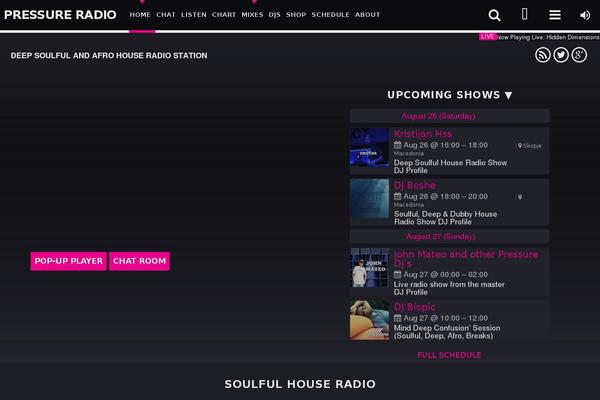
Task: Click the pink LIVE badge
Action: tap(488, 37)
